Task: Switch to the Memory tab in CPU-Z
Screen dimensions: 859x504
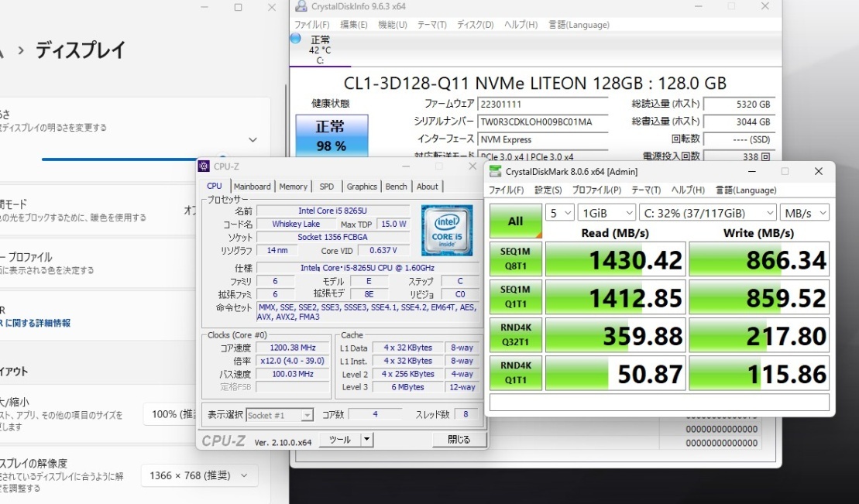Action: [293, 187]
